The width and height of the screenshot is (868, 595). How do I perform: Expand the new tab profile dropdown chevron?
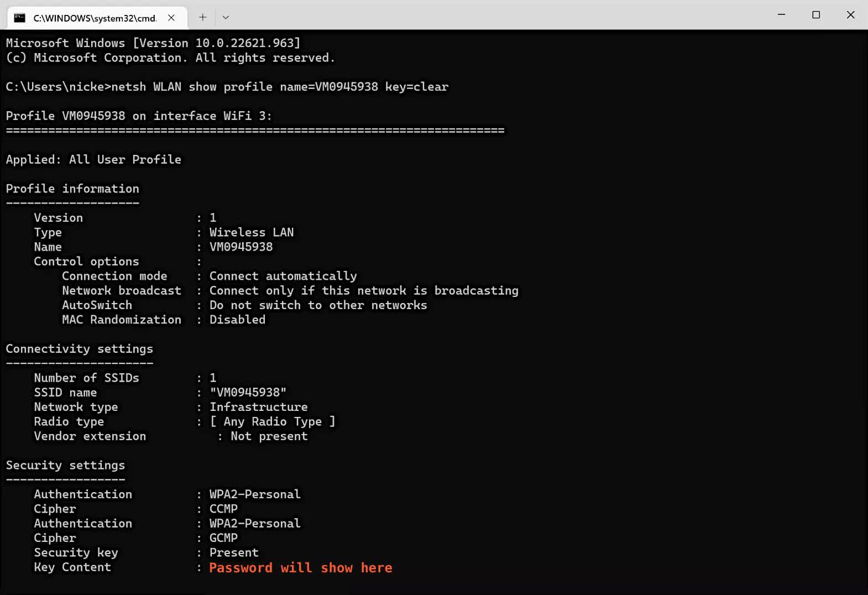point(226,17)
